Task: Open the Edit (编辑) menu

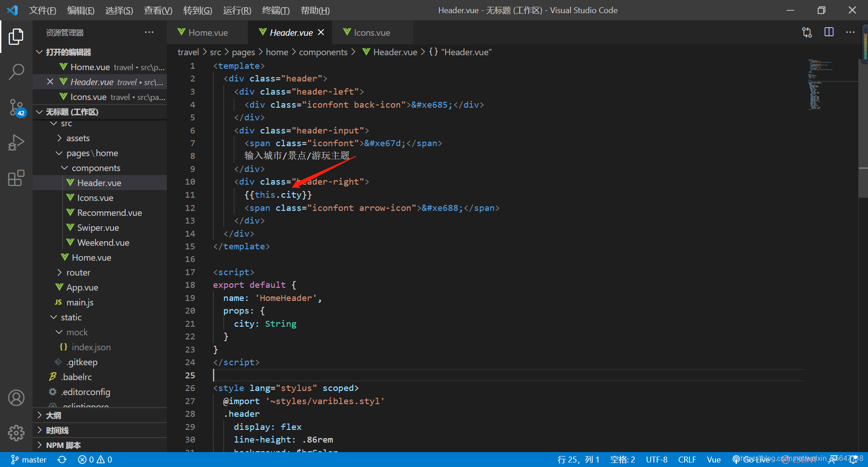Action: (x=81, y=10)
